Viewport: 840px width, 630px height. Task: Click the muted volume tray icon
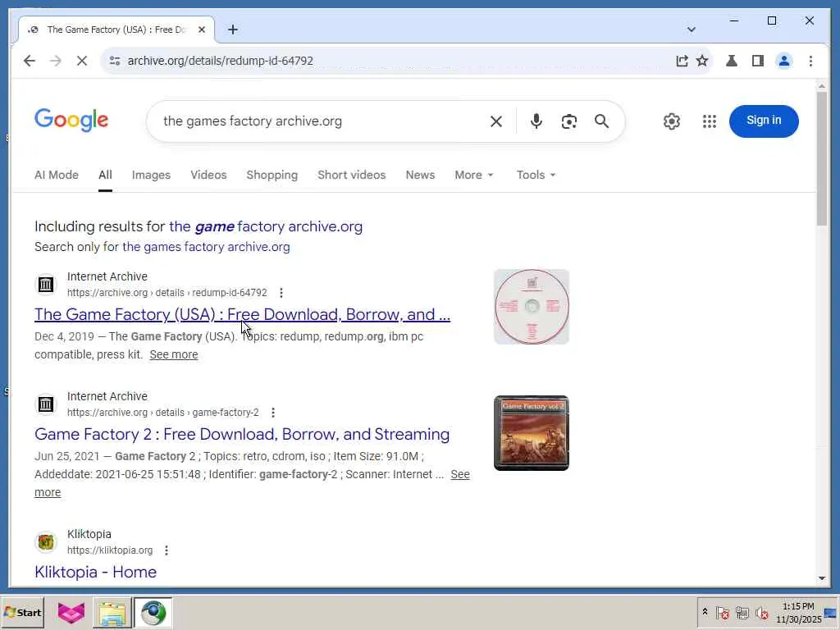coord(761,613)
